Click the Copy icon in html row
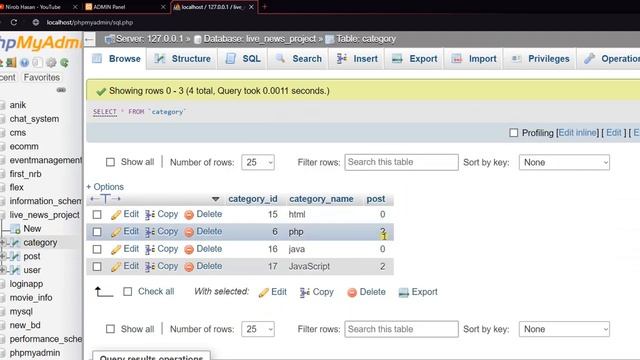This screenshot has height=360, width=640. [150, 215]
